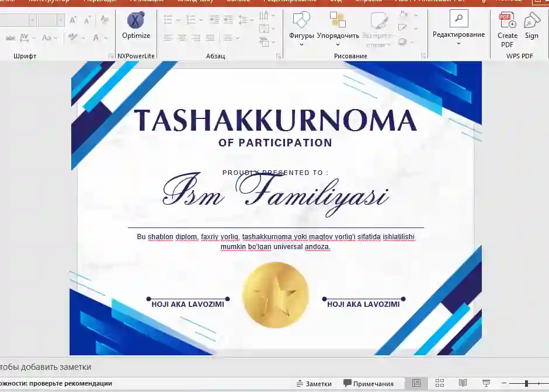549x392 pixels.
Task: Click accessibility проверьте рекомендации status entry
Action: 56,383
